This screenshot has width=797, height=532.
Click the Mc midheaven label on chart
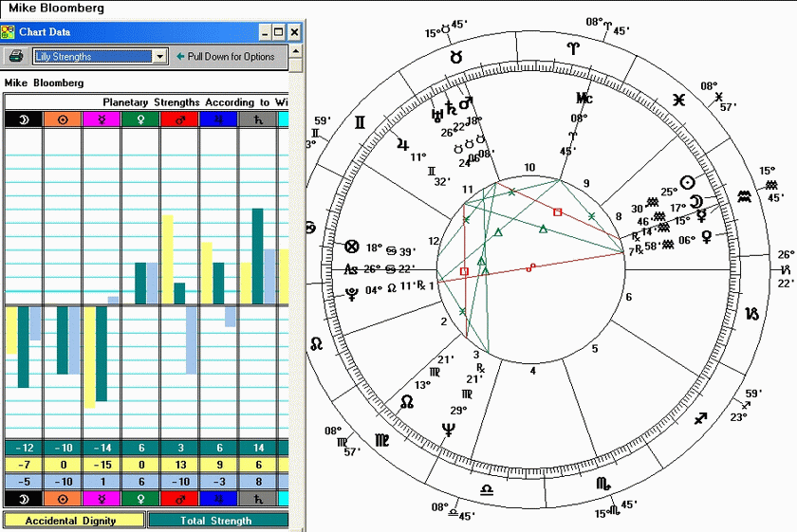coord(584,98)
